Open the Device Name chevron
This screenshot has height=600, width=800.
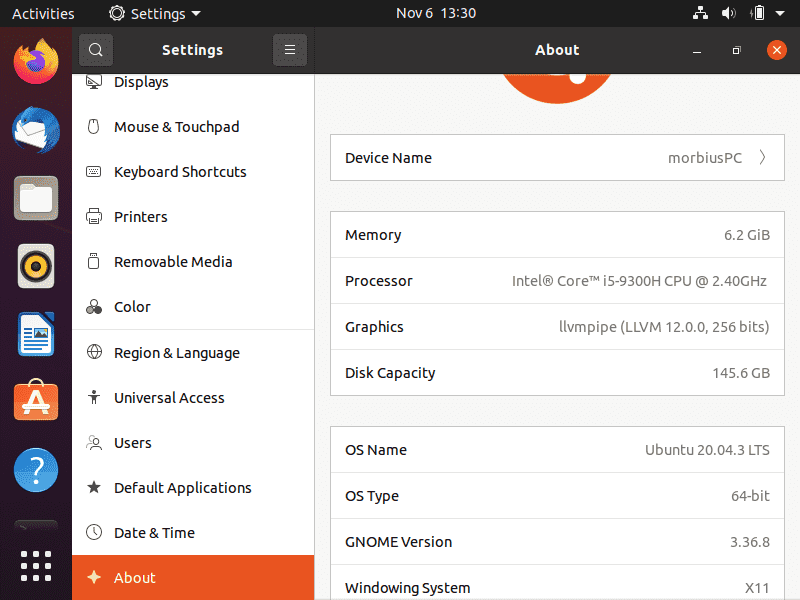[x=762, y=158]
